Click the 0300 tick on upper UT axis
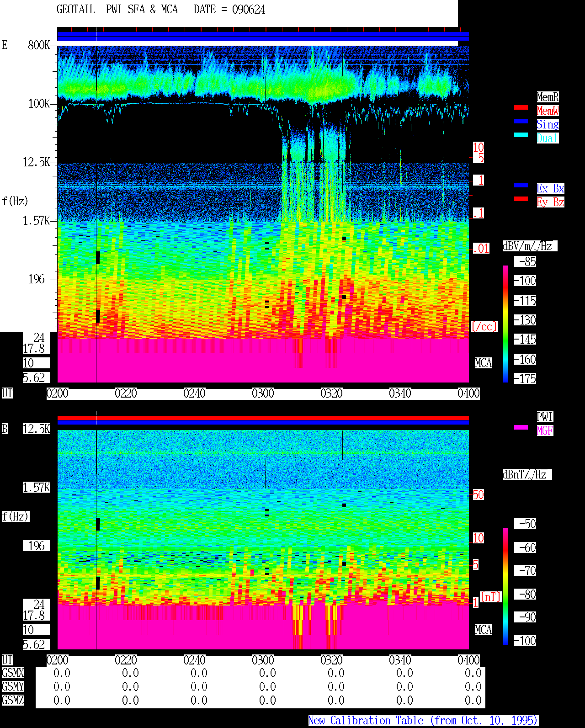The width and height of the screenshot is (585, 728). (263, 393)
